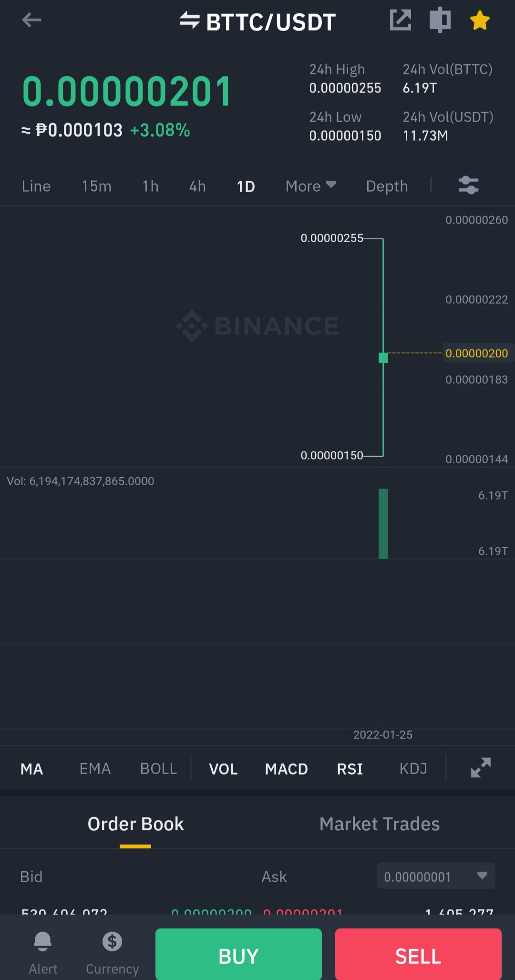
Task: Tap the candlestick compare icon in header
Action: (440, 20)
